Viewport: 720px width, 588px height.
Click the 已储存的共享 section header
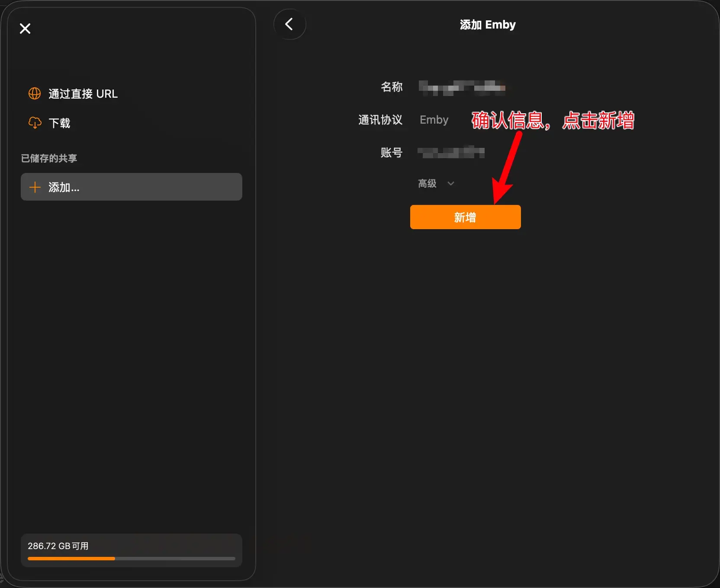click(x=49, y=158)
